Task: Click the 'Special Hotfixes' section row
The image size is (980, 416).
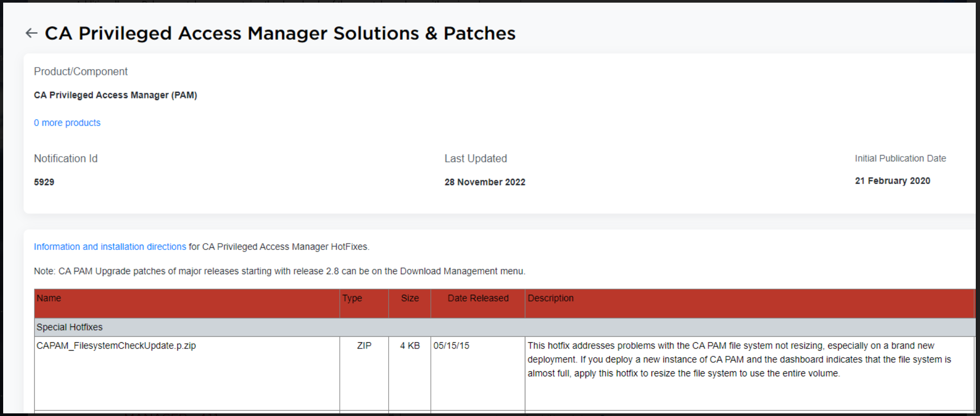Action: click(x=504, y=327)
